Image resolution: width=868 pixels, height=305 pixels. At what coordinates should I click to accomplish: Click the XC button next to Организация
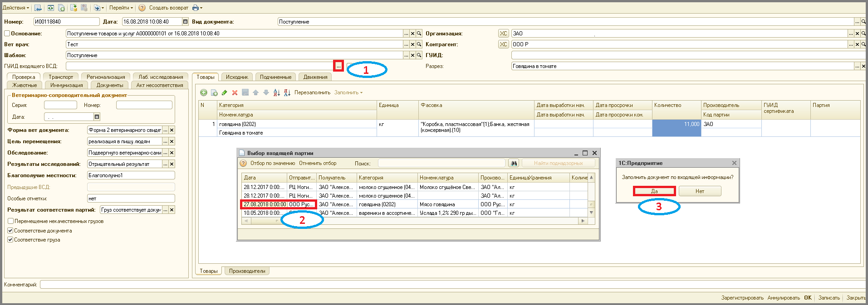[x=504, y=34]
